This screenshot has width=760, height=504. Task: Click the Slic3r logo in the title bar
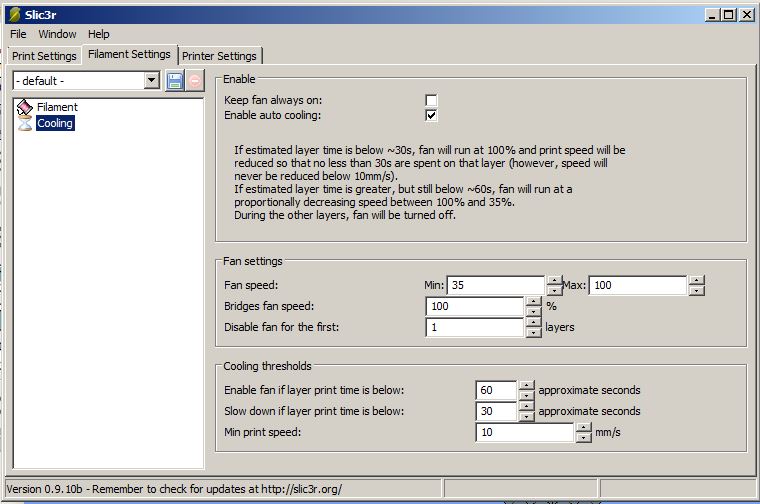click(x=15, y=15)
